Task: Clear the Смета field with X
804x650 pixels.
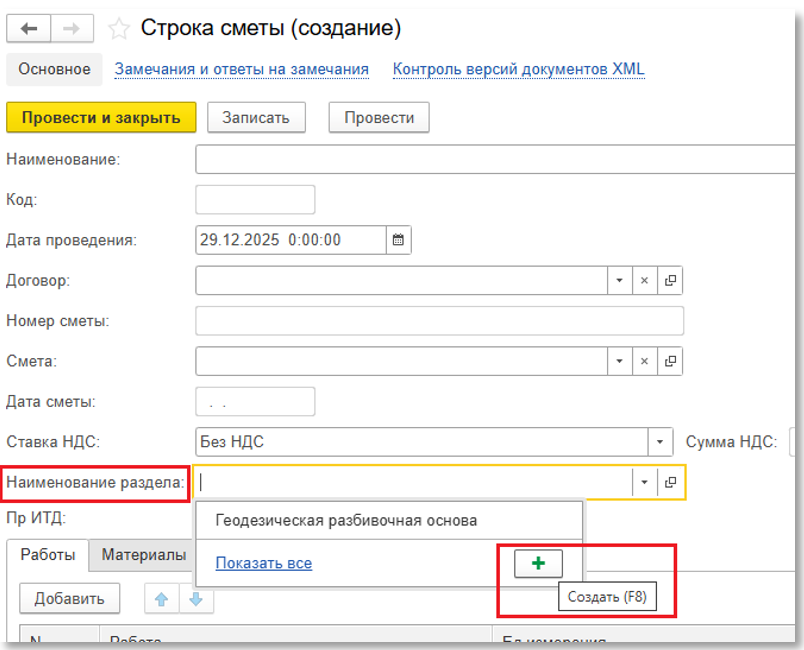Action: (646, 360)
